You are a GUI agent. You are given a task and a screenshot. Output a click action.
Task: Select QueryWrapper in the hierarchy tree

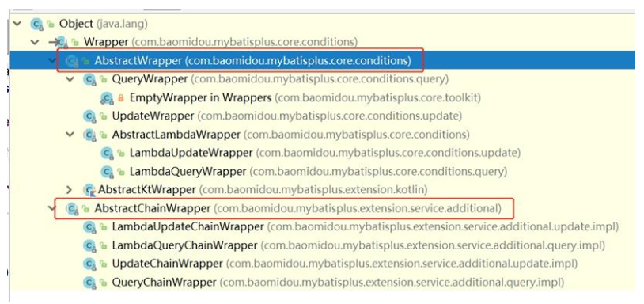[150, 79]
